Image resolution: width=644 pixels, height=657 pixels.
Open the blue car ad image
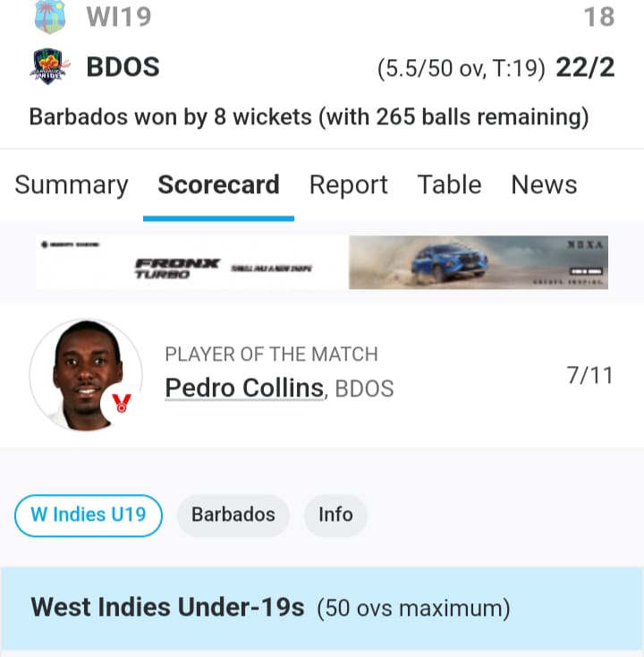coord(449,261)
